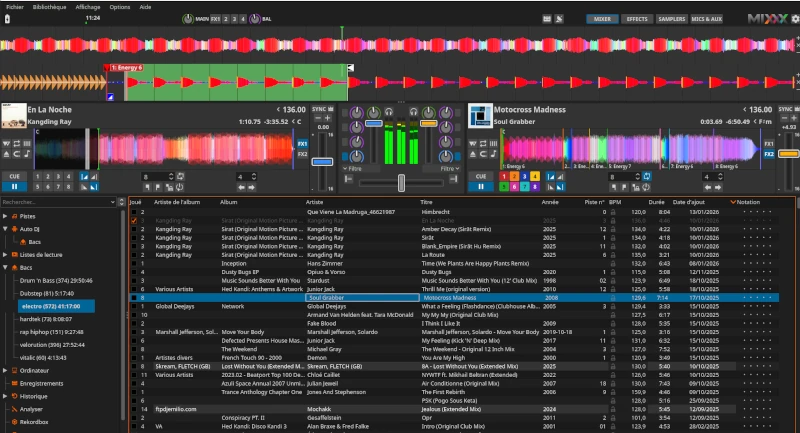This screenshot has width=800, height=433.
Task: Open the Affichage menu
Action: (x=88, y=7)
